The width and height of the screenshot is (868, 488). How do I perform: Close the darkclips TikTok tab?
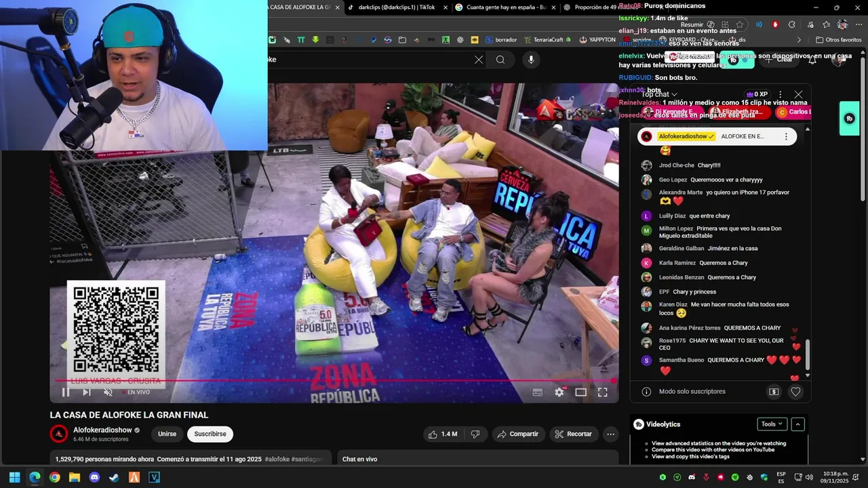[x=446, y=7]
